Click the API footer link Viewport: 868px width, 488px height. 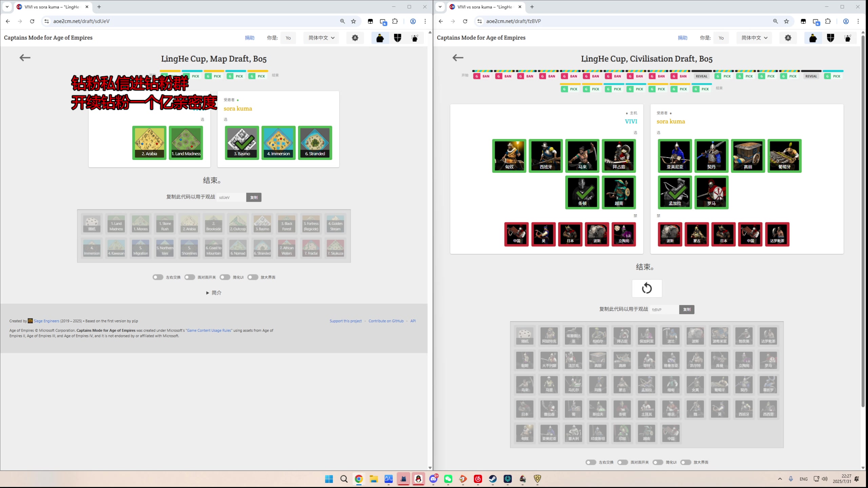pos(413,321)
